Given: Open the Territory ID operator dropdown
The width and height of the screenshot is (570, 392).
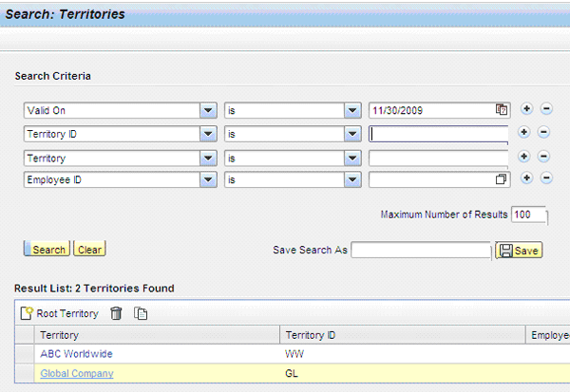Looking at the screenshot, I should [351, 134].
